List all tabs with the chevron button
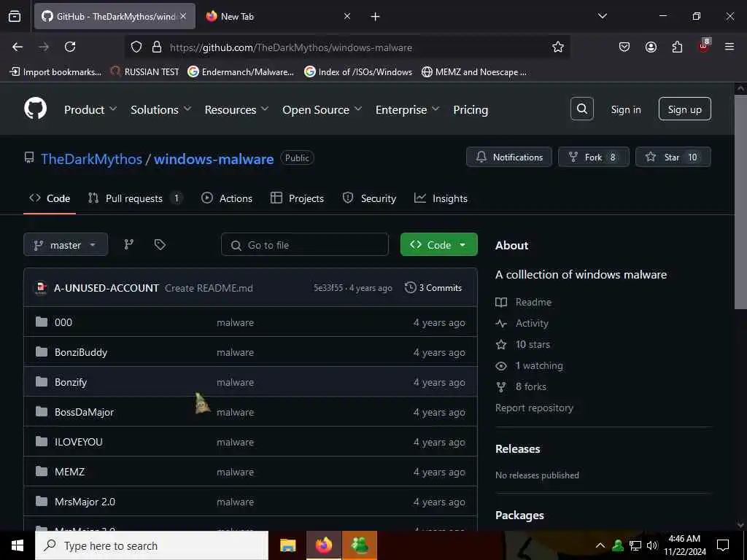Viewport: 747px width, 560px height. (x=602, y=16)
